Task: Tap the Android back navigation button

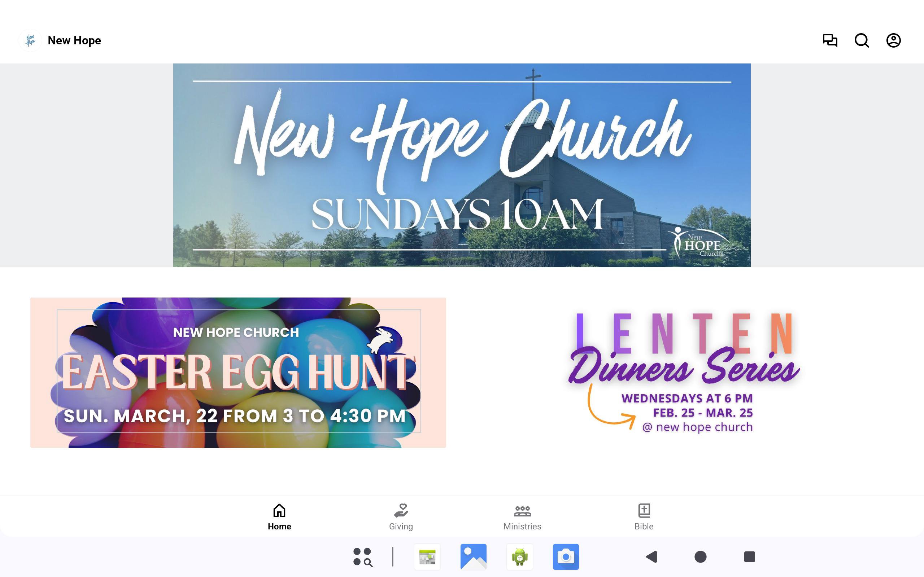Action: click(x=651, y=557)
